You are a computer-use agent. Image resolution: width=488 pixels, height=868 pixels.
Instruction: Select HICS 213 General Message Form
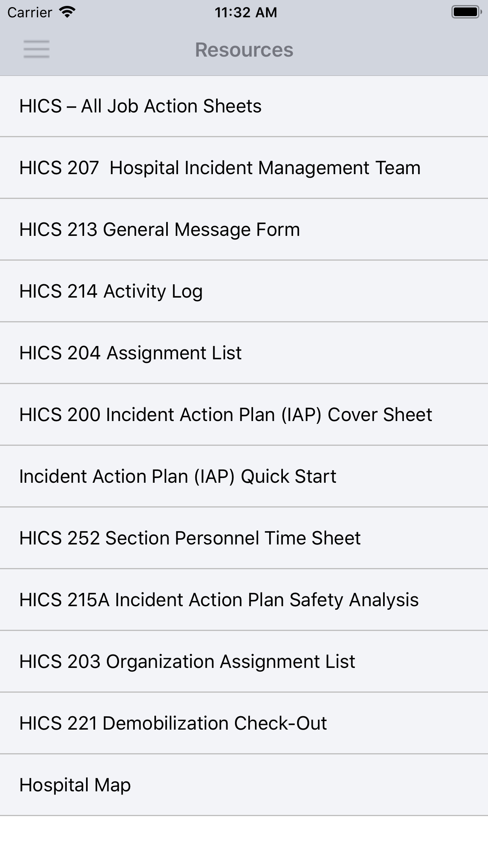(244, 229)
